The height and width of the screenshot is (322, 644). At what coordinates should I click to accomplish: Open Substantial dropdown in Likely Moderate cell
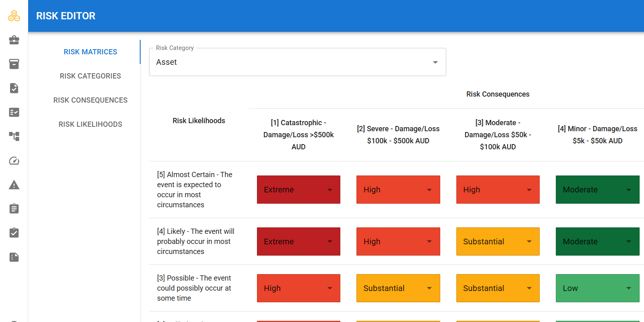[x=498, y=242]
